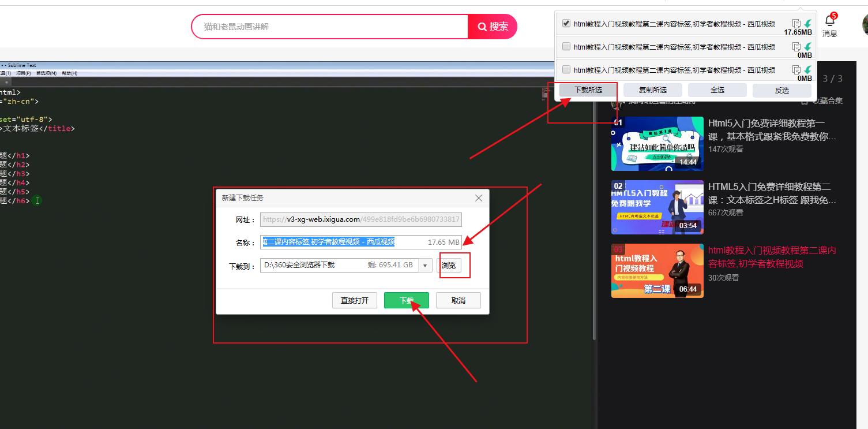
Task: Select all items with 全选
Action: pyautogui.click(x=717, y=90)
